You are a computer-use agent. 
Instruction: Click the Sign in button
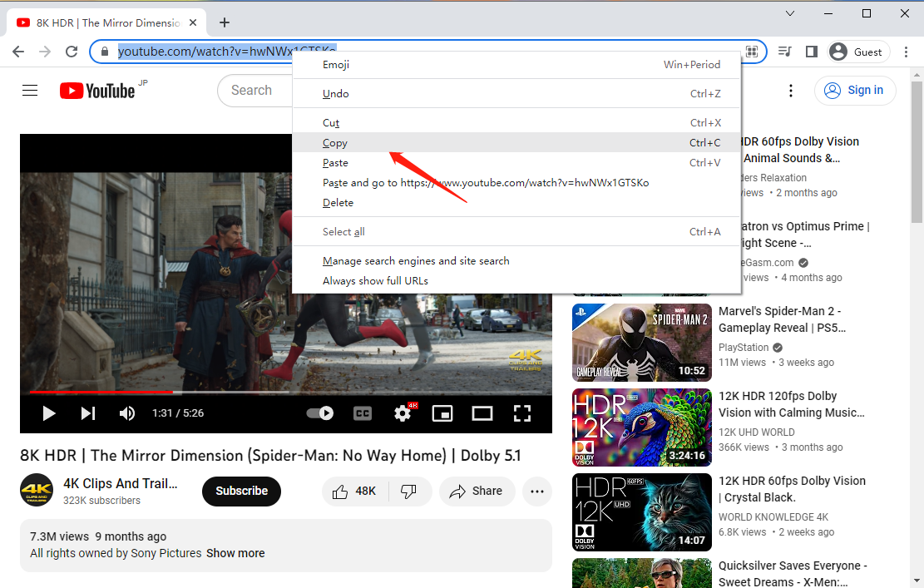(855, 90)
